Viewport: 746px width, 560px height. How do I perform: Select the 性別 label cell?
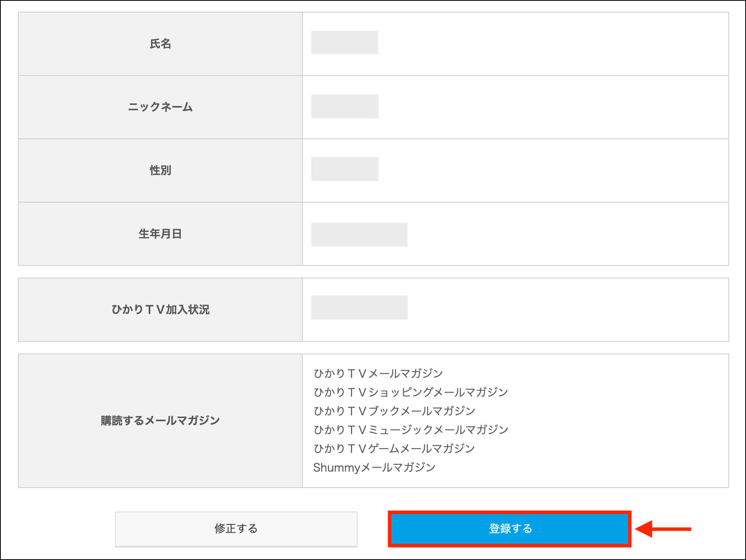160,171
